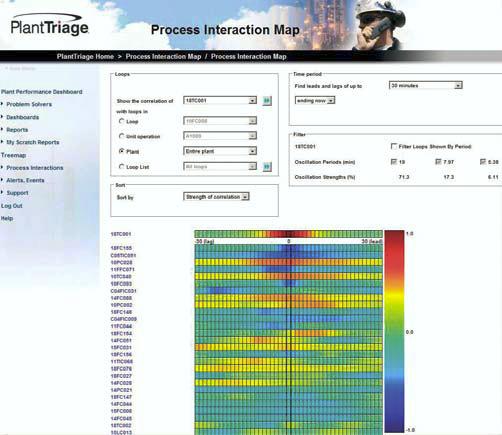This screenshot has width=502, height=435.
Task: Open Process Interactions menu item
Action: tap(35, 168)
